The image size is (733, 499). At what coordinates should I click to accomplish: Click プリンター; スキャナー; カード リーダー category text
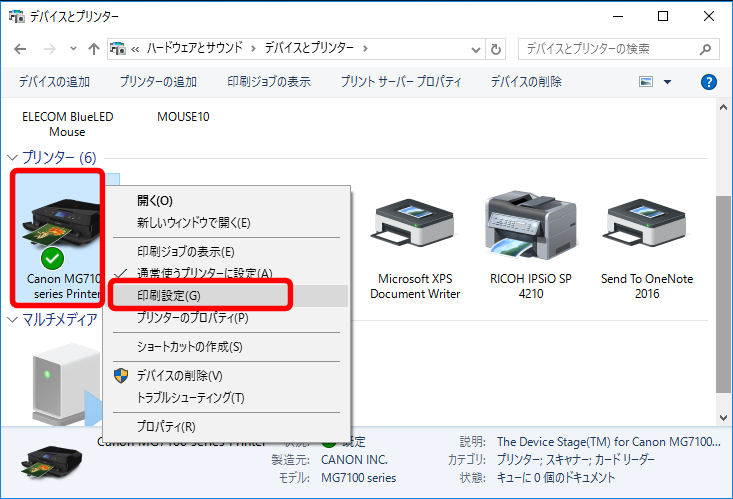coord(575,460)
